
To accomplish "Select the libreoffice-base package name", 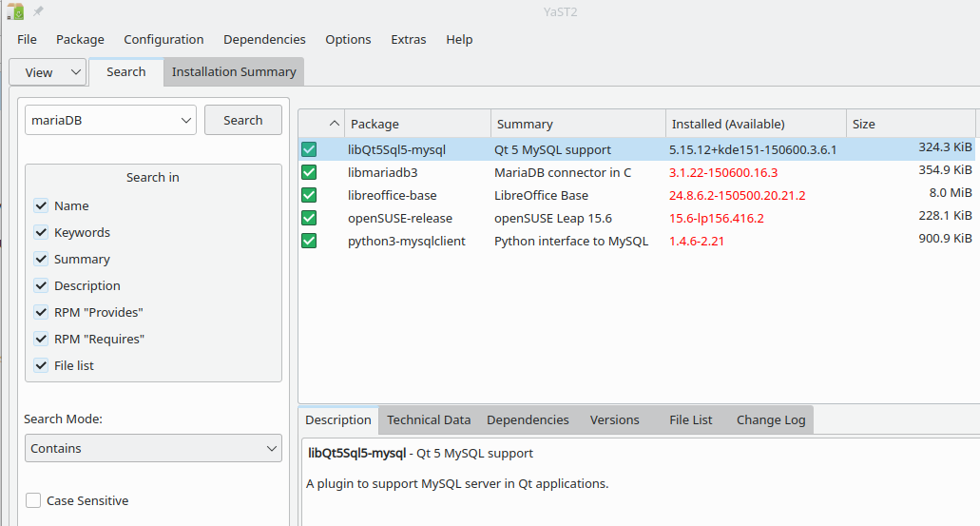I will 392,195.
